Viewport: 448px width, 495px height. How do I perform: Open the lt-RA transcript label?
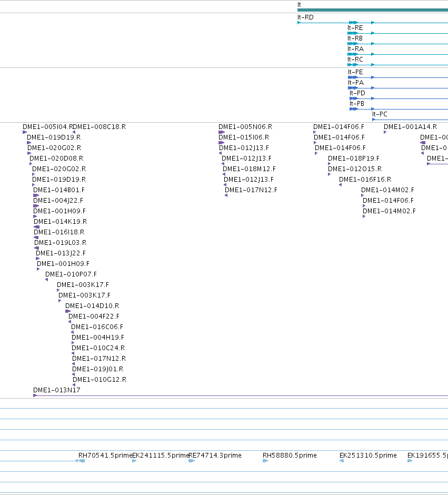pos(355,49)
